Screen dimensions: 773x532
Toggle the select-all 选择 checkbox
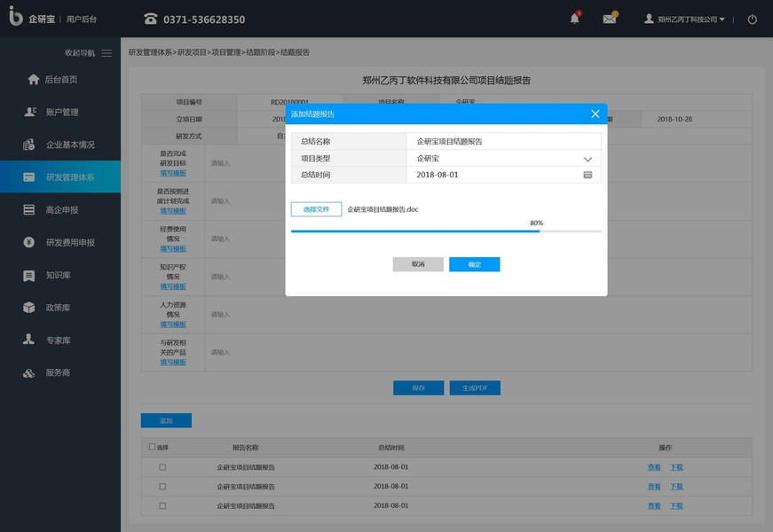click(x=152, y=447)
